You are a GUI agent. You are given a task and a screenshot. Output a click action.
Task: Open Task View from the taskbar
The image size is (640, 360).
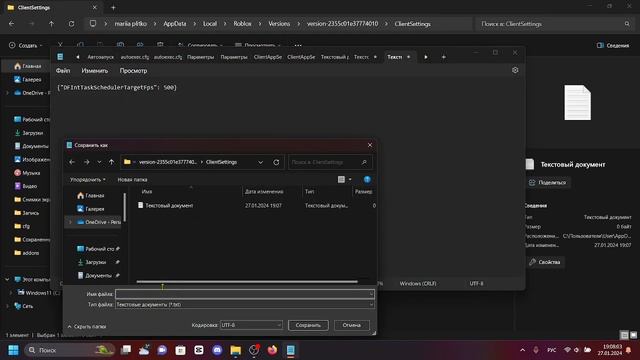coord(126,350)
